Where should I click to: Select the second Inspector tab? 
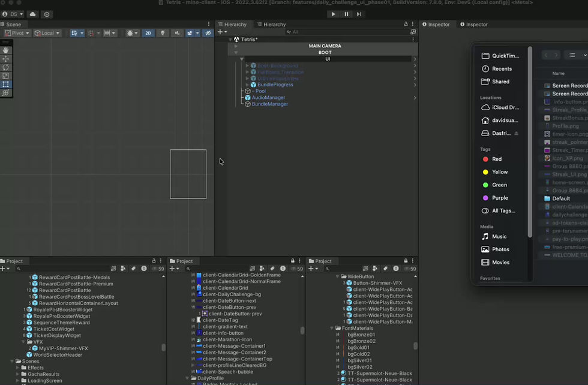[x=474, y=25]
